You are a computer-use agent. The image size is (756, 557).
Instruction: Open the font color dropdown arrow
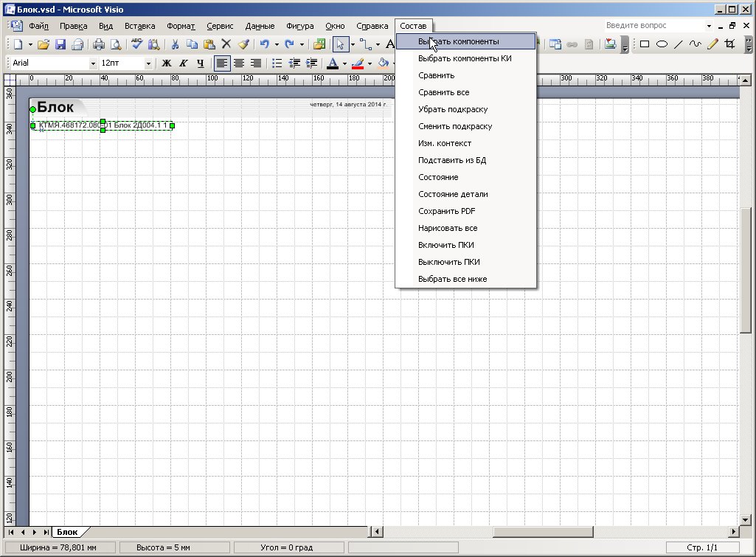tap(344, 63)
